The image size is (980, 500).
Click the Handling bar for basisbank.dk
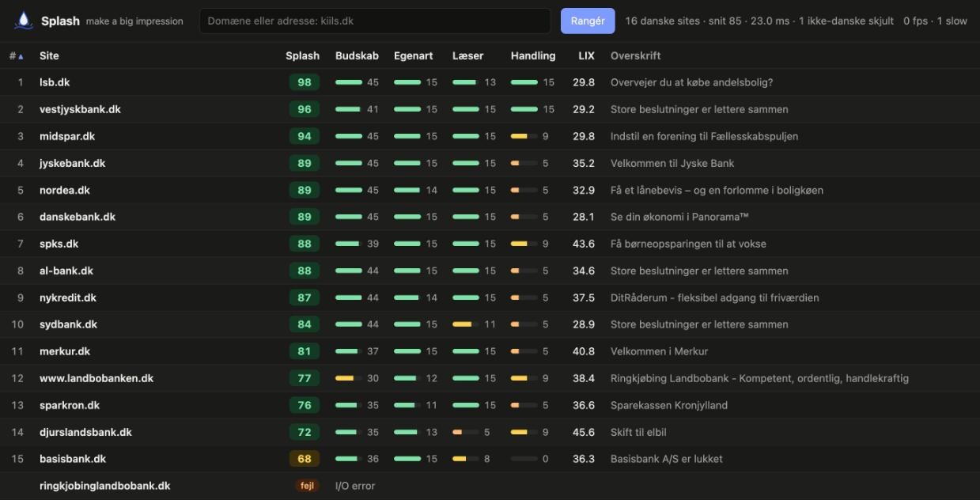pyautogui.click(x=524, y=459)
